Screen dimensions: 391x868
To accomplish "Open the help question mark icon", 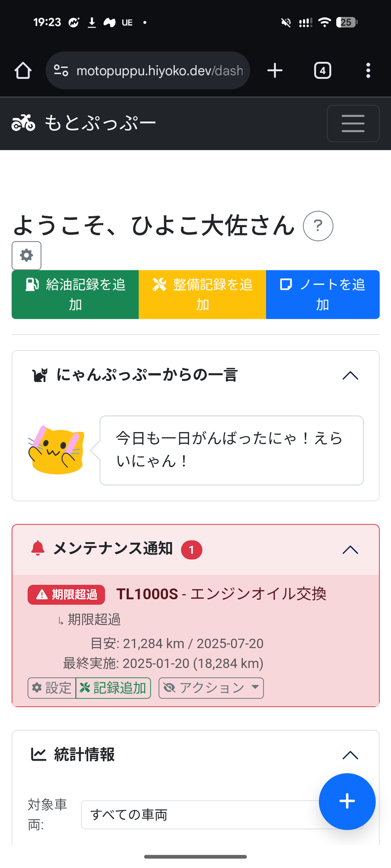I will point(318,226).
